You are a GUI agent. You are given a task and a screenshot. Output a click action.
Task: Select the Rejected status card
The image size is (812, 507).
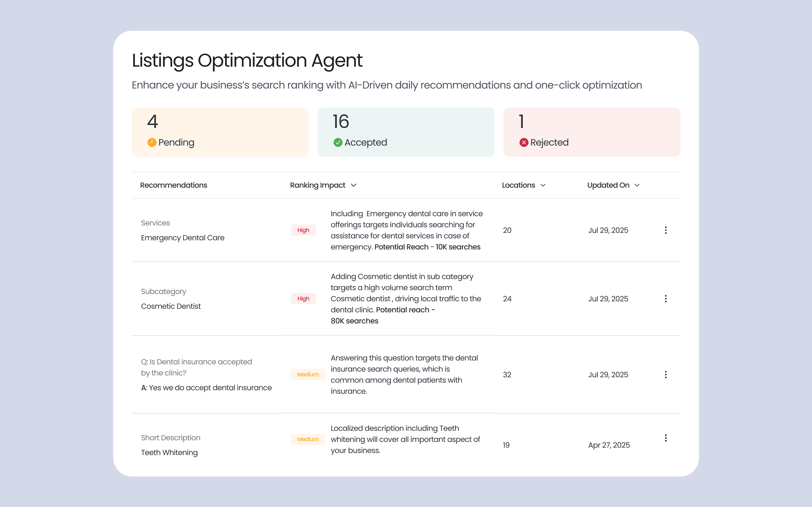(592, 132)
